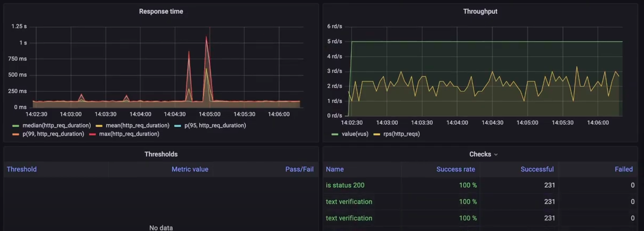Image resolution: width=644 pixels, height=231 pixels.
Task: Sort Checks by Successful column
Action: [x=537, y=169]
